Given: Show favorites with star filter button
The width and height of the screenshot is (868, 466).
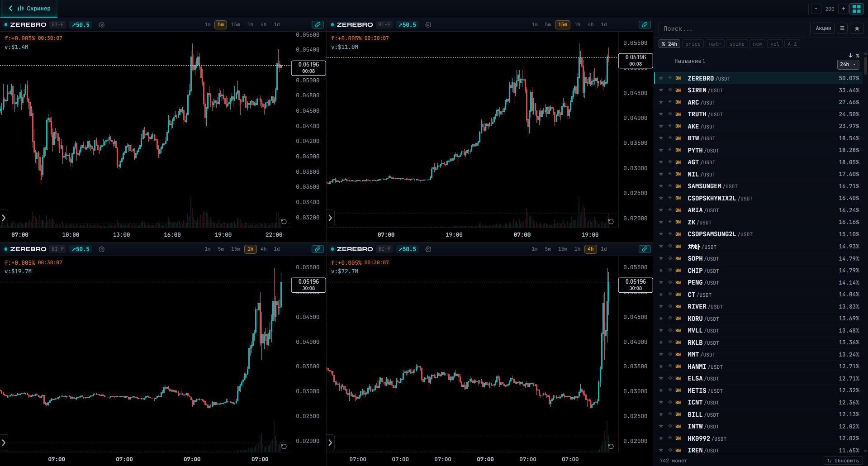Looking at the screenshot, I should [x=857, y=29].
